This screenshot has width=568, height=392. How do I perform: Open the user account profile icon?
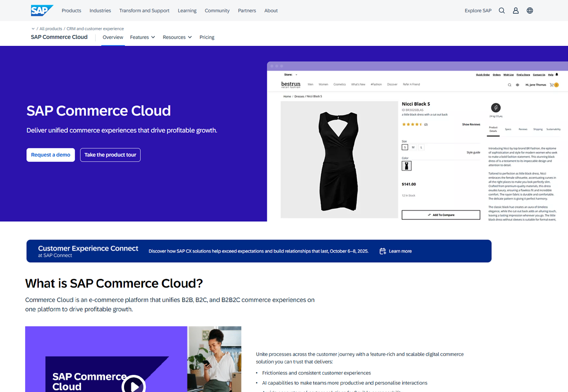(x=516, y=10)
